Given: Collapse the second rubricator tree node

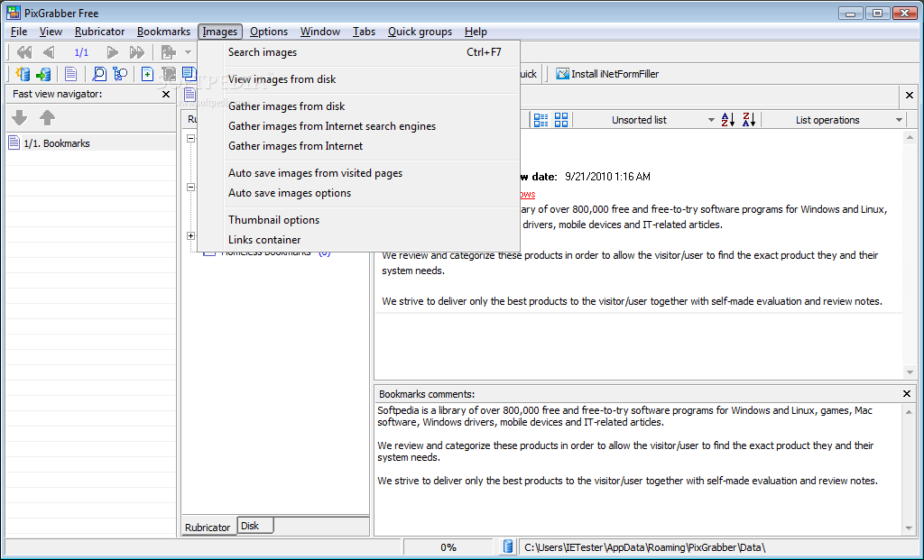Looking at the screenshot, I should (x=191, y=188).
